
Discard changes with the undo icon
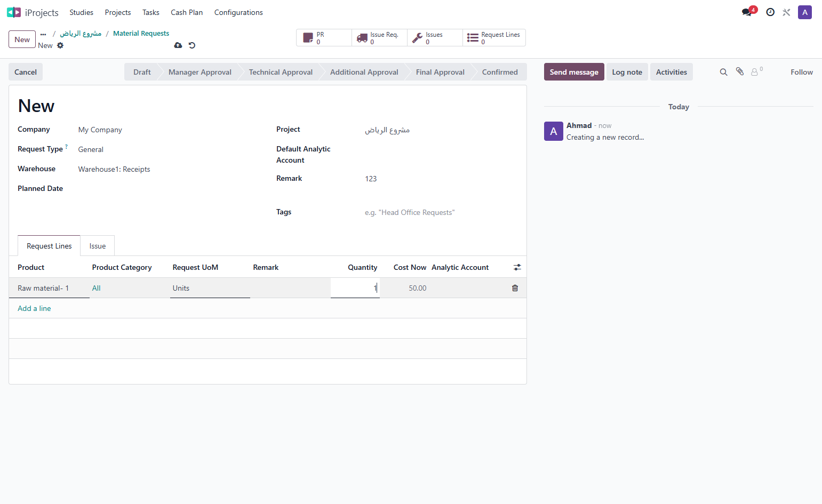[192, 45]
